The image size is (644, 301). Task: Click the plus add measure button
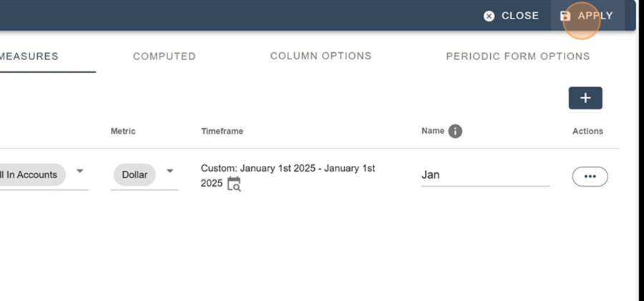click(x=585, y=98)
